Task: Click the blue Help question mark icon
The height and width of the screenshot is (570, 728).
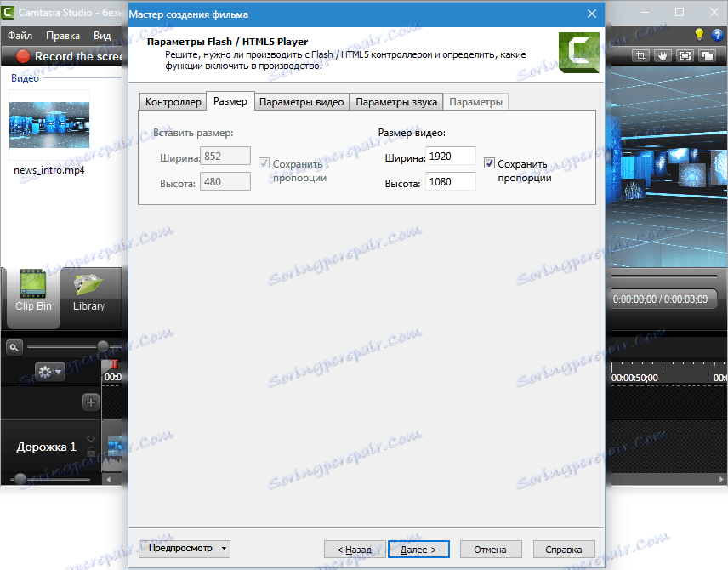Action: 717,34
